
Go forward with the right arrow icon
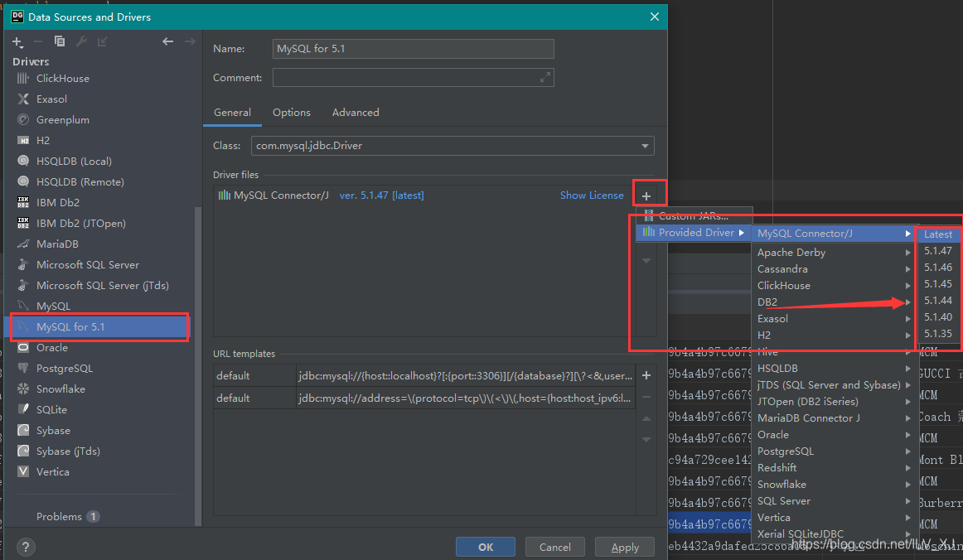(x=190, y=41)
